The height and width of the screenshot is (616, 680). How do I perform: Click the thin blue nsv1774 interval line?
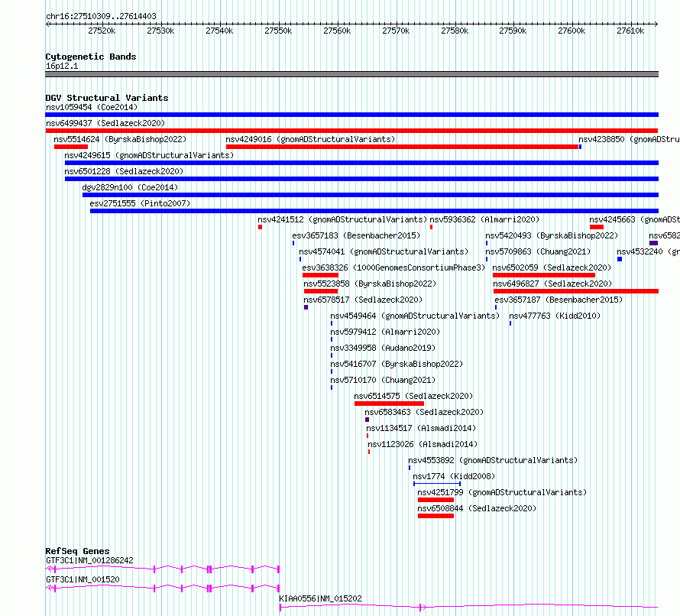click(437, 483)
